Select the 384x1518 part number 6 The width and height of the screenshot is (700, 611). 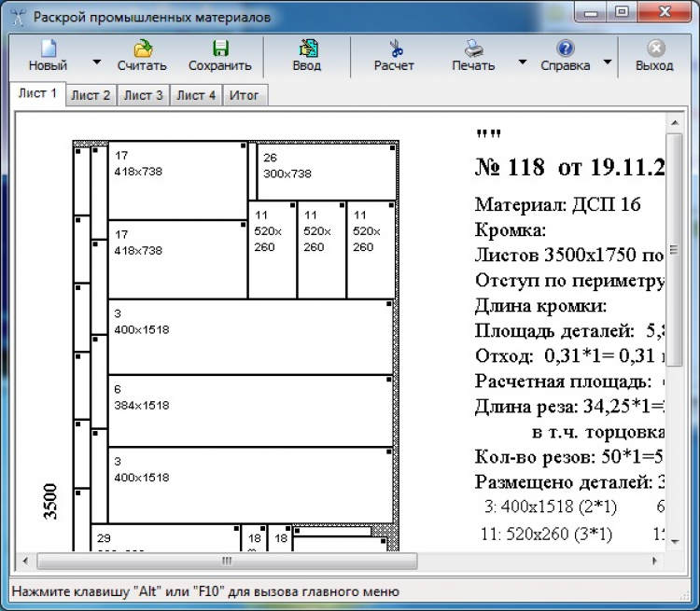coord(251,410)
